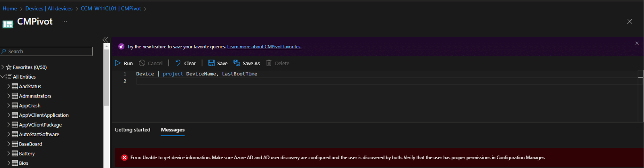Click the Bios table icon
Screen dimensions: 644x168
point(15,163)
